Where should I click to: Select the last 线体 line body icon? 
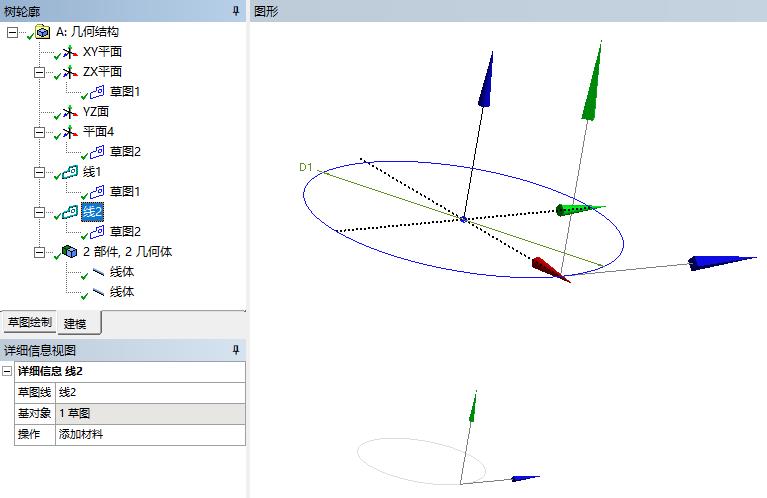click(97, 292)
